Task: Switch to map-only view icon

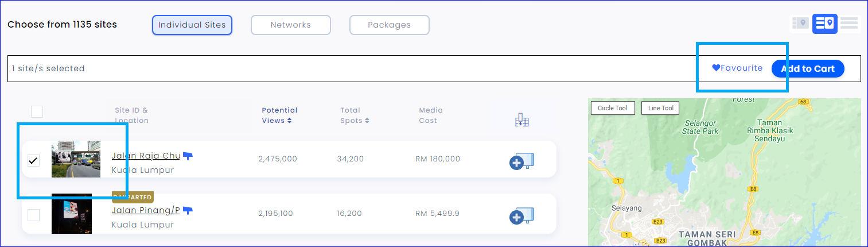Action: click(x=800, y=23)
